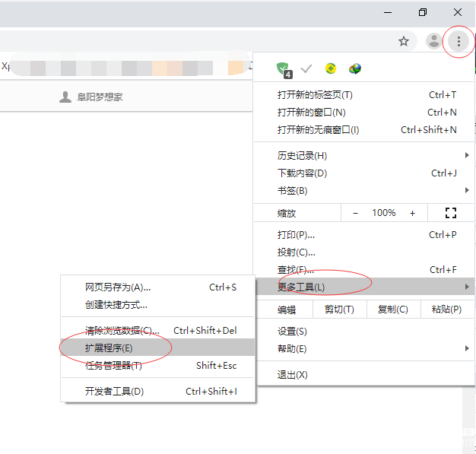The width and height of the screenshot is (476, 454).
Task: Open a new tab via 打开新的标签页(T)
Action: (x=364, y=95)
